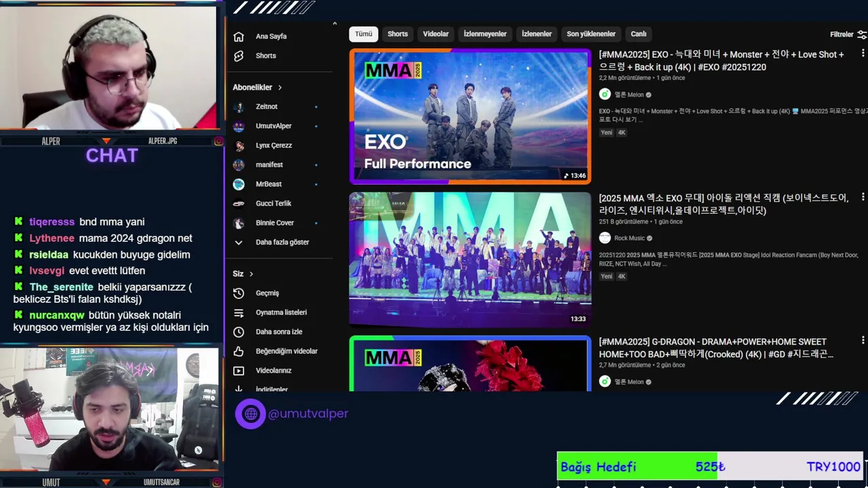Open 2025 MMA idol reaction title link
Viewport: 868px width, 488px height.
tap(724, 204)
